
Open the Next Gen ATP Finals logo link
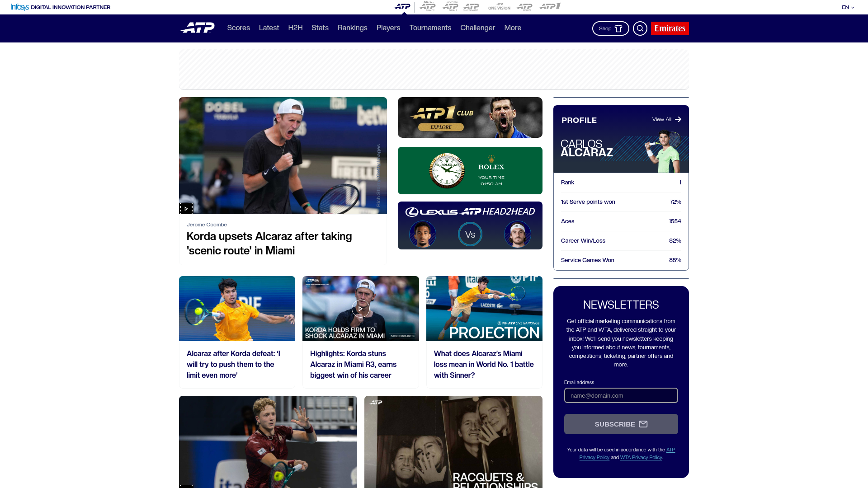point(450,6)
